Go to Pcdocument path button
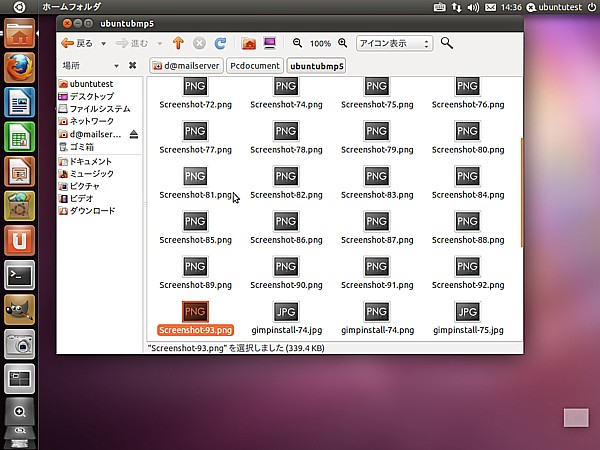 255,66
